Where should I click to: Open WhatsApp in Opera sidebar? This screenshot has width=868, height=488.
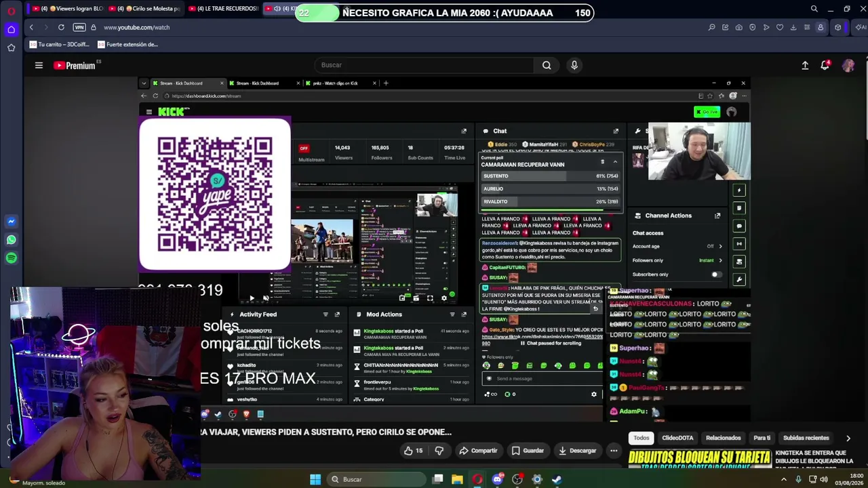click(11, 240)
